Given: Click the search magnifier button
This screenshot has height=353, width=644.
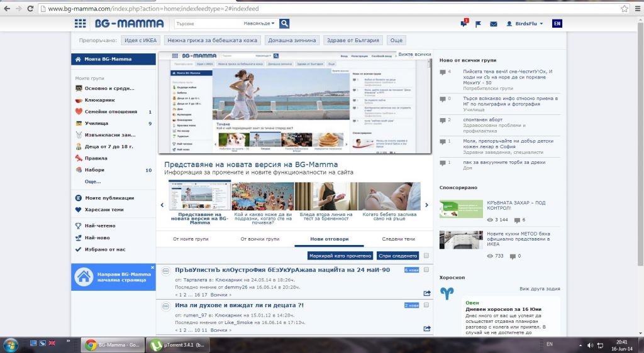Looking at the screenshot, I should pyautogui.click(x=284, y=24).
